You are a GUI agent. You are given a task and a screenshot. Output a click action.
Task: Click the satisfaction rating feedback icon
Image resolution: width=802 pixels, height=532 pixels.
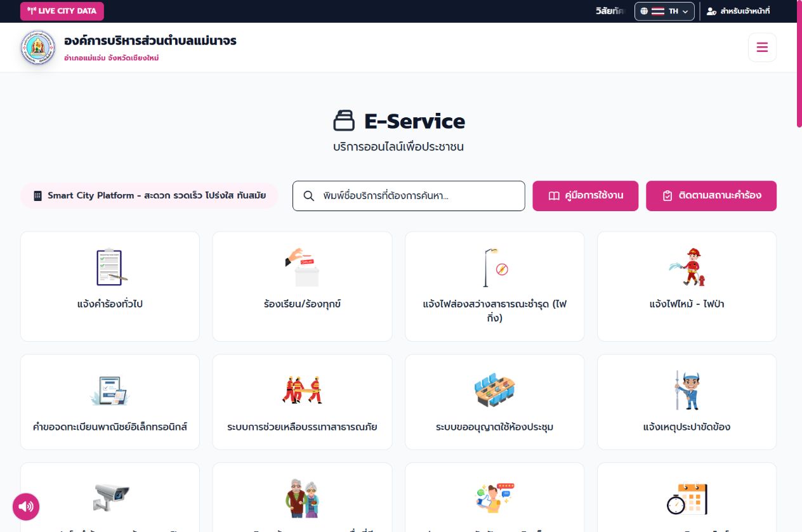coord(495,498)
